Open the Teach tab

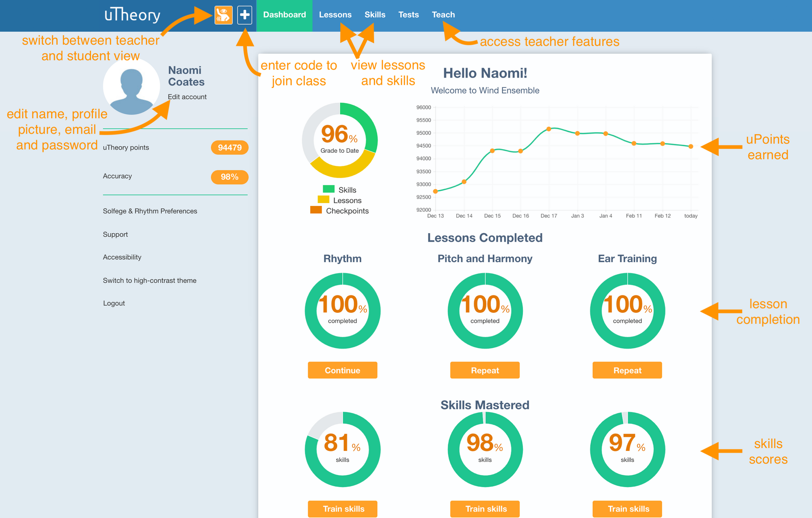443,15
